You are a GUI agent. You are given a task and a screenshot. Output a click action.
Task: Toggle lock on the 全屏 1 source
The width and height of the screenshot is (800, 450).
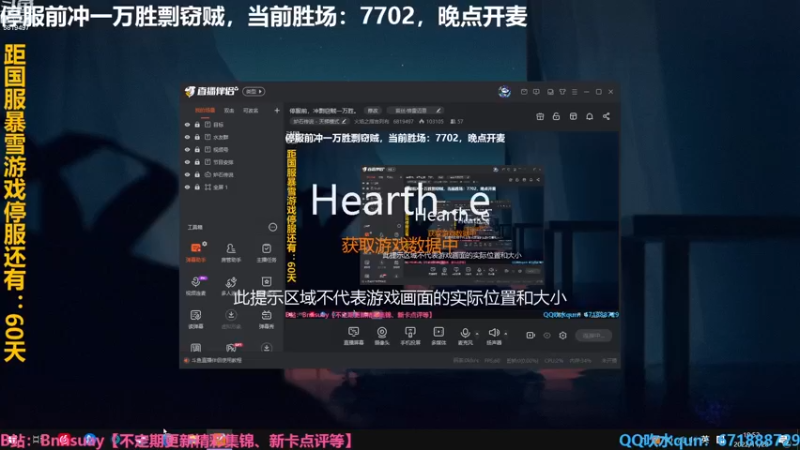tap(197, 187)
